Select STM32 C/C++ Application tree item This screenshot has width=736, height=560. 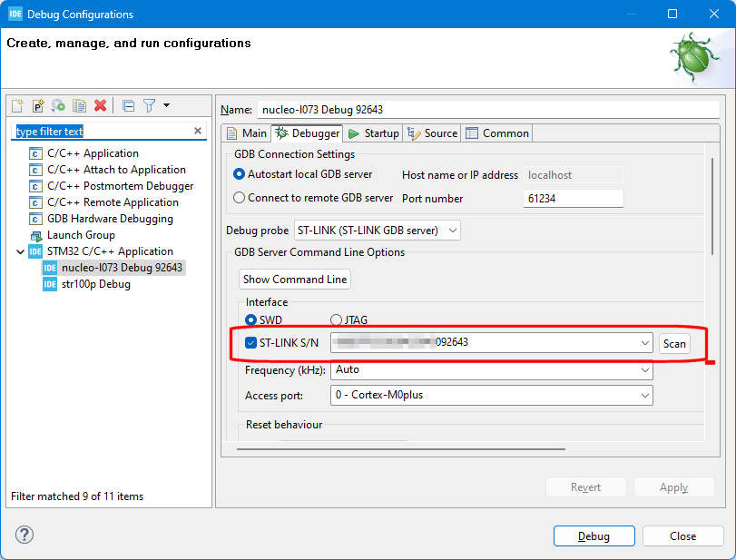tap(110, 251)
